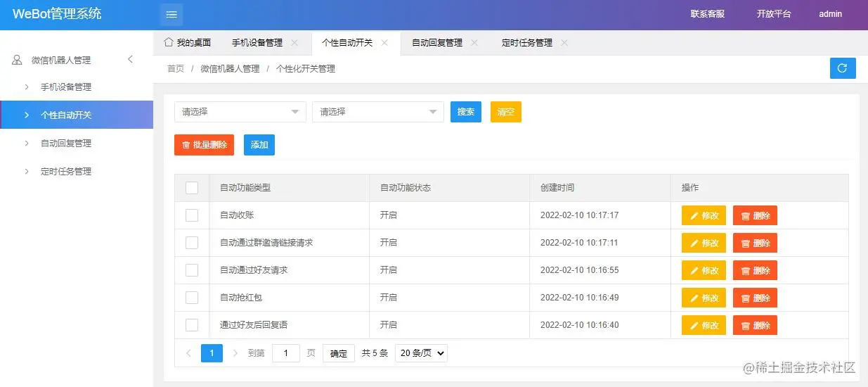Delete the 自动抢红包 row
The height and width of the screenshot is (387, 868).
755,298
